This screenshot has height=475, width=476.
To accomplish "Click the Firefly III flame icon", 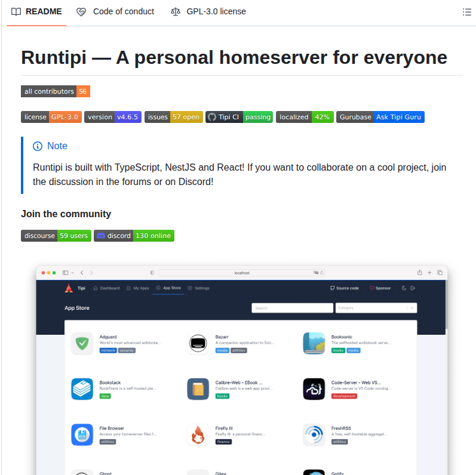I will point(198,434).
